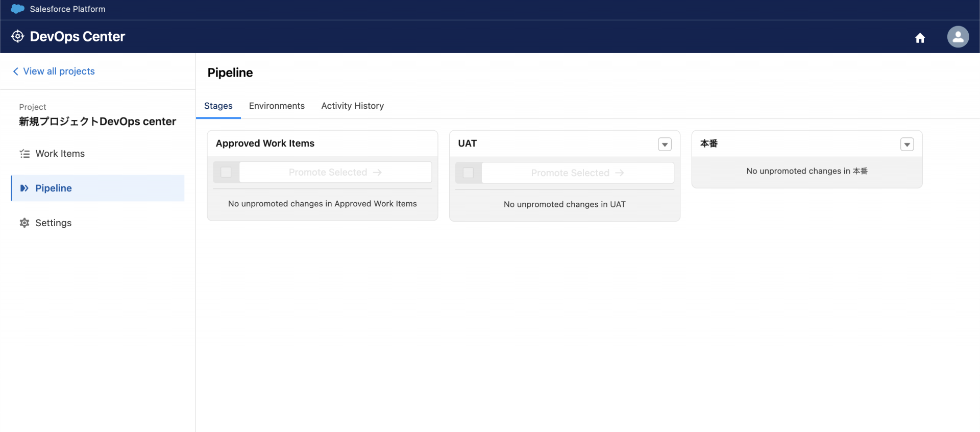Screen dimensions: 980x432
Task: Click the back chevron beside View all projects
Action: pyautogui.click(x=16, y=71)
